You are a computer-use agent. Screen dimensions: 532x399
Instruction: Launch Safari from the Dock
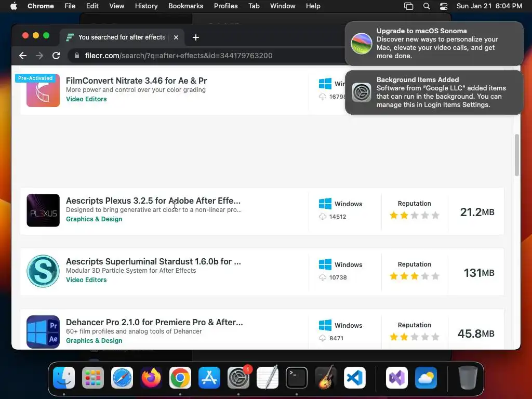tap(122, 378)
